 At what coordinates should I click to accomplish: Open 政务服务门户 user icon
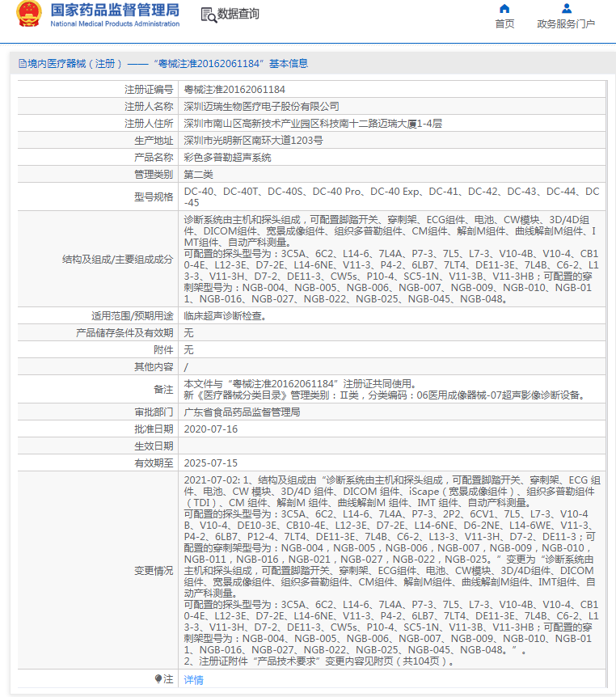pyautogui.click(x=566, y=9)
